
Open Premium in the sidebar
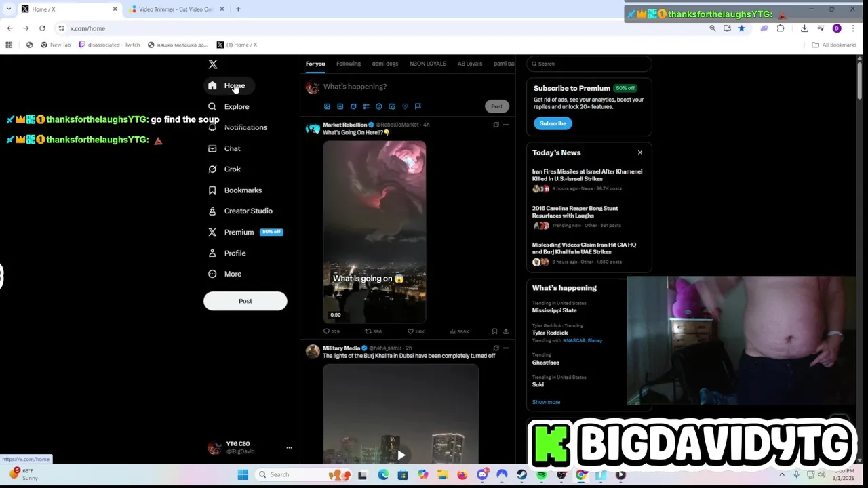pos(244,232)
